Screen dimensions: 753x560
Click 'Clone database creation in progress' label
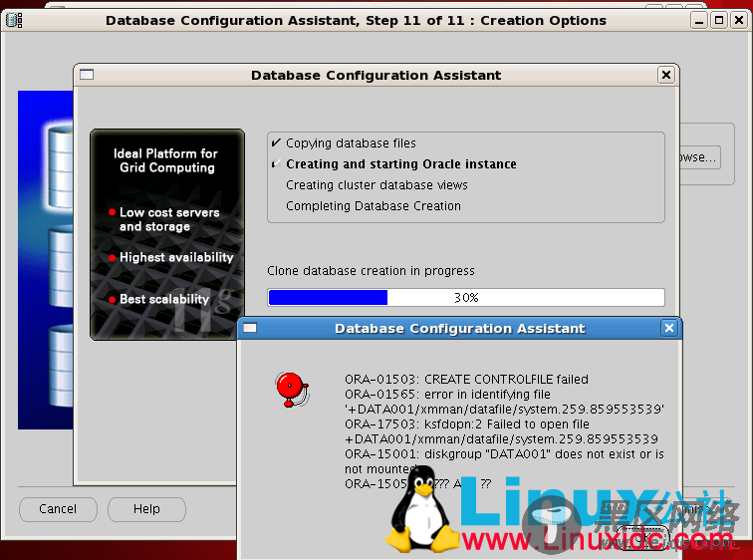point(371,271)
